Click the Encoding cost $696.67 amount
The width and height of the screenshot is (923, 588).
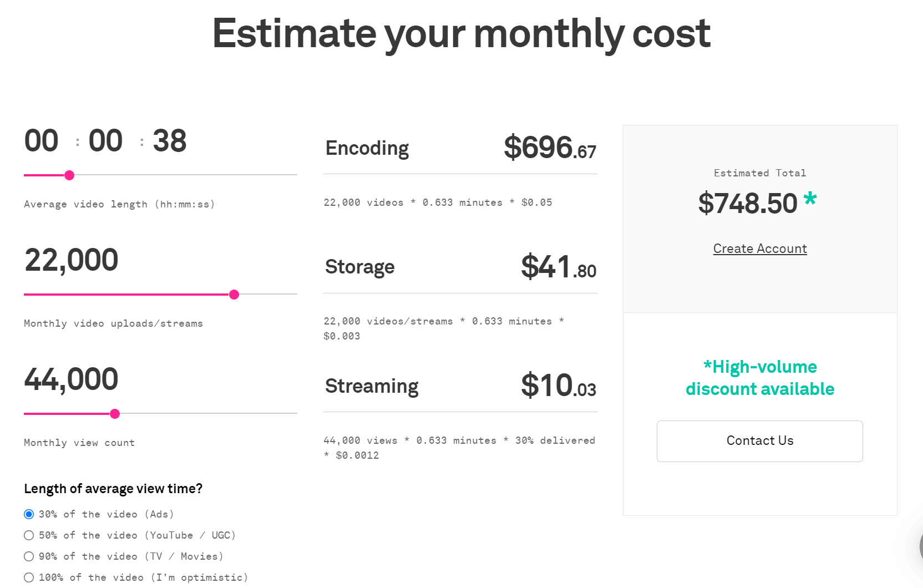coord(550,148)
